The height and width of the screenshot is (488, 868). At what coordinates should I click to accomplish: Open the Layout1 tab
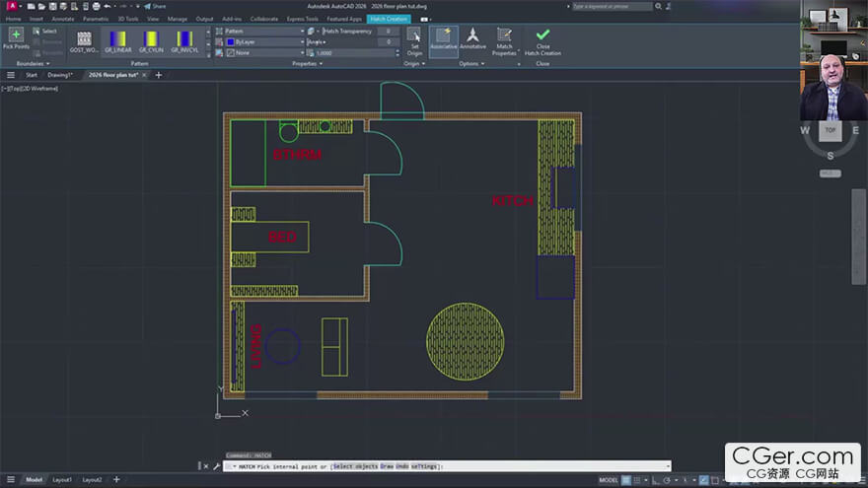[x=62, y=480]
